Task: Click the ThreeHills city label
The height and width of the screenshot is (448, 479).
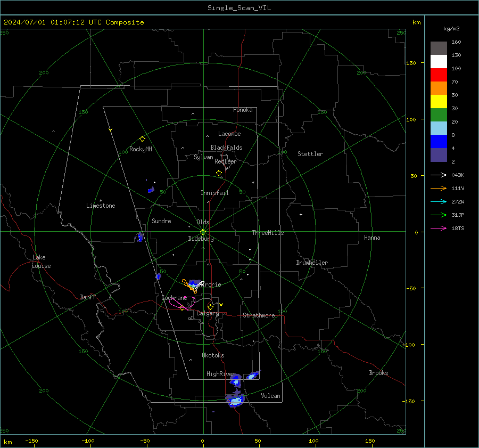Action: tap(268, 233)
